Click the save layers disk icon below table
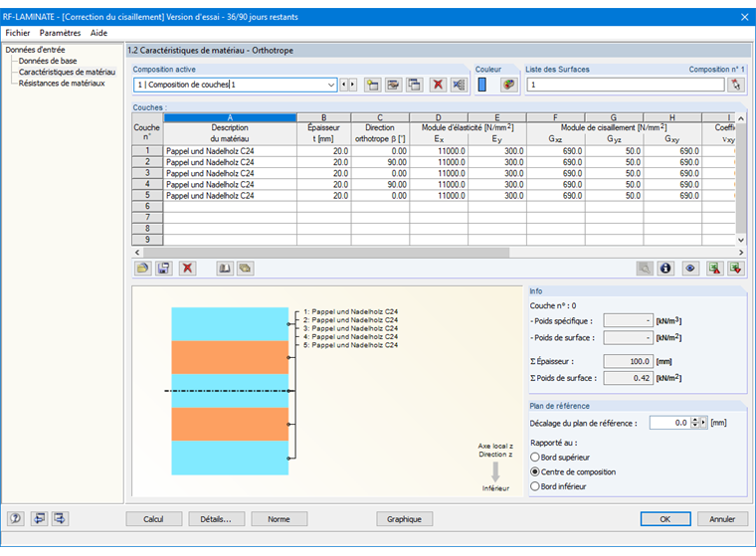 click(x=164, y=269)
